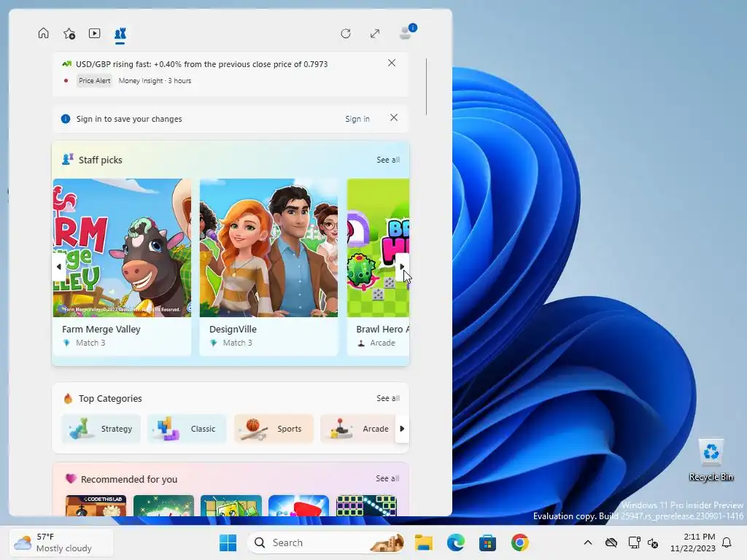Open the notifications bell

(x=727, y=542)
